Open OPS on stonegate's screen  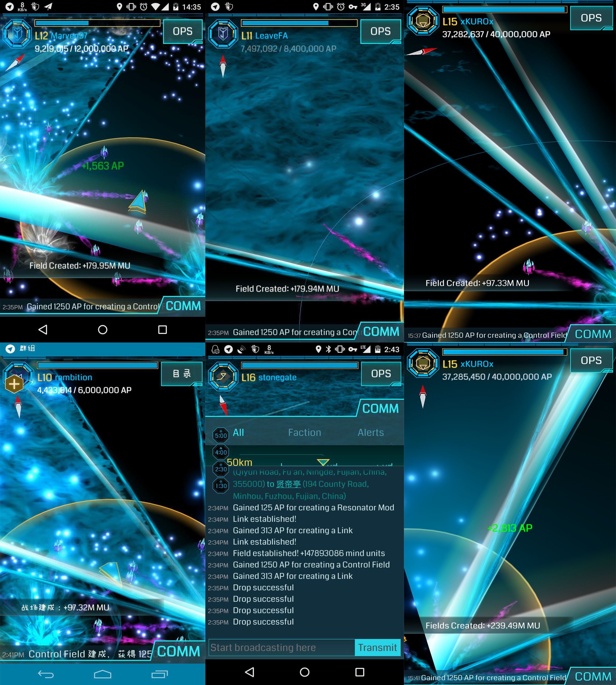pyautogui.click(x=381, y=374)
